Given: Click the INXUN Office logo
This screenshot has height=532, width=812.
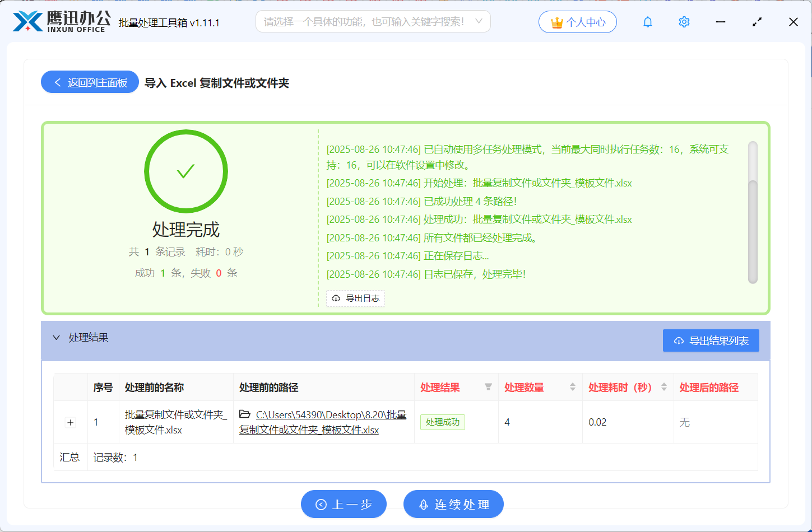Looking at the screenshot, I should pos(62,22).
